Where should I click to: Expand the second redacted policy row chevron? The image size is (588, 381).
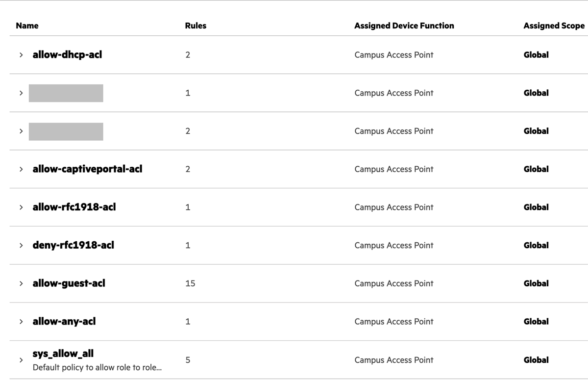[x=21, y=131]
